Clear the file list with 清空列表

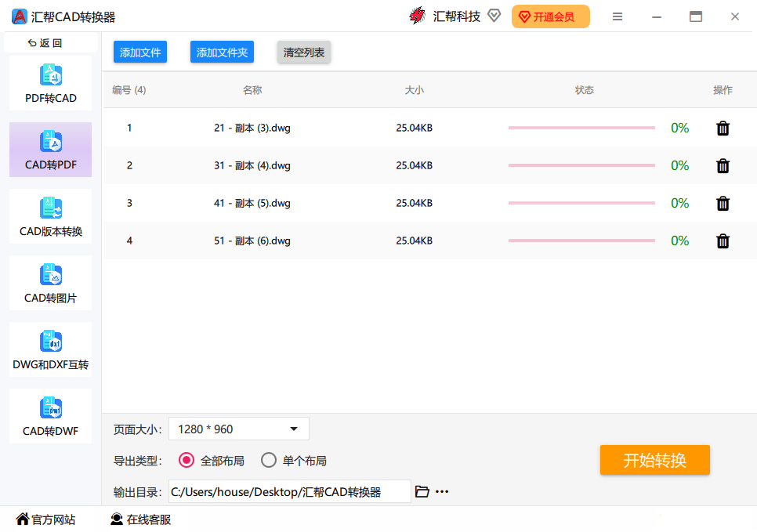click(x=303, y=52)
